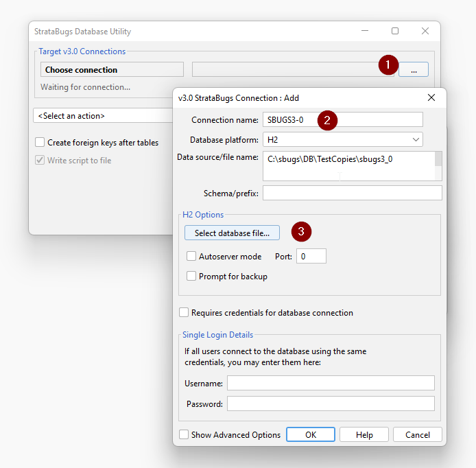Image resolution: width=476 pixels, height=468 pixels.
Task: Expand the Database platform dropdown
Action: click(343, 140)
